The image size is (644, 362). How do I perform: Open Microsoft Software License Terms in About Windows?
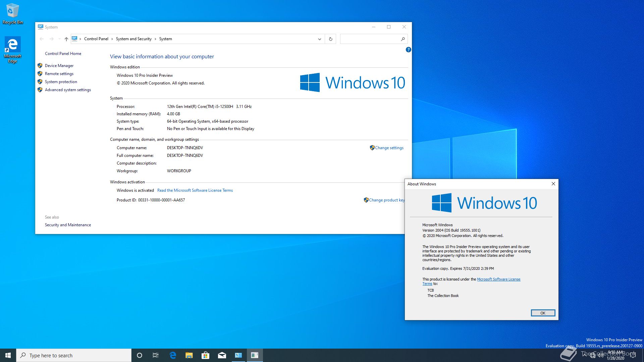[498, 279]
